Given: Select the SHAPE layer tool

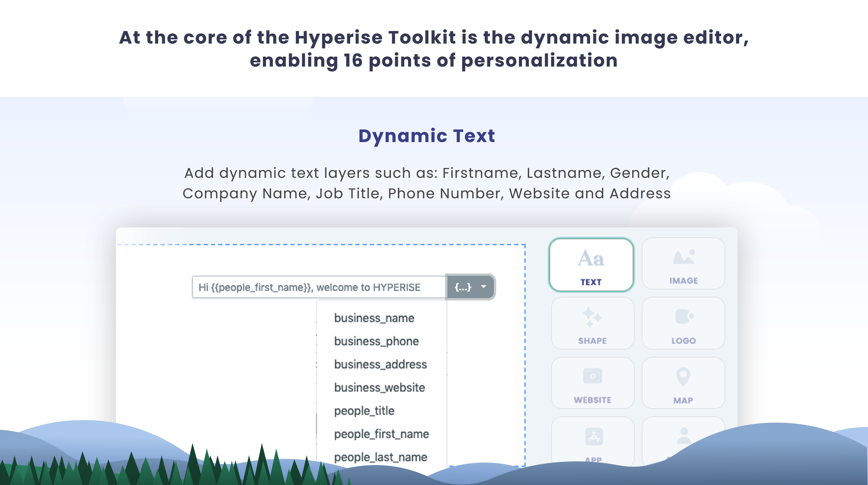Looking at the screenshot, I should click(592, 324).
